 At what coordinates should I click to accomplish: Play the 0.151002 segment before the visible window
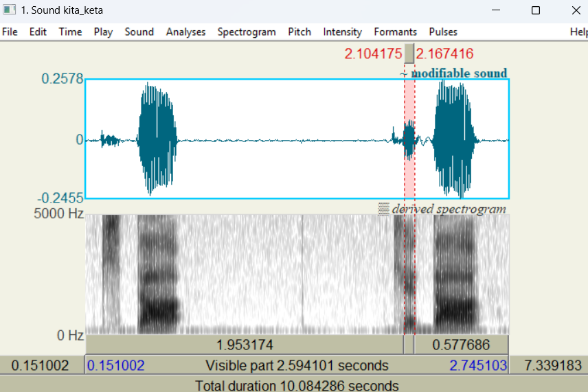(42, 365)
